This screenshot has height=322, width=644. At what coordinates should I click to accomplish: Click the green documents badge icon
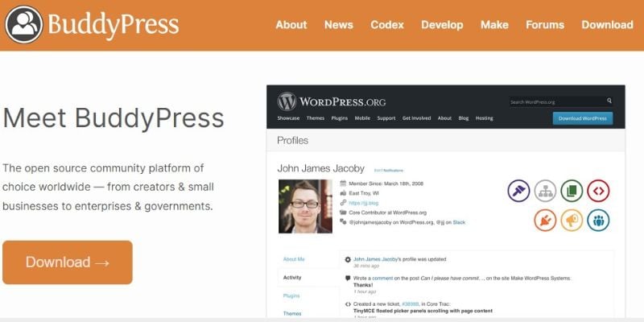572,191
